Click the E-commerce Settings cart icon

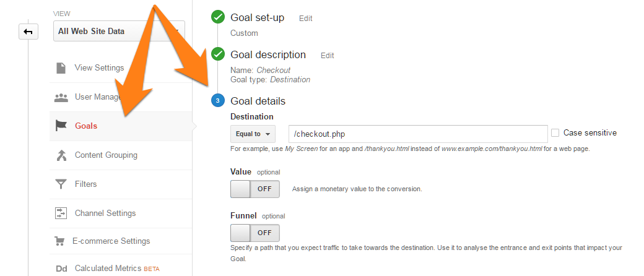(59, 241)
